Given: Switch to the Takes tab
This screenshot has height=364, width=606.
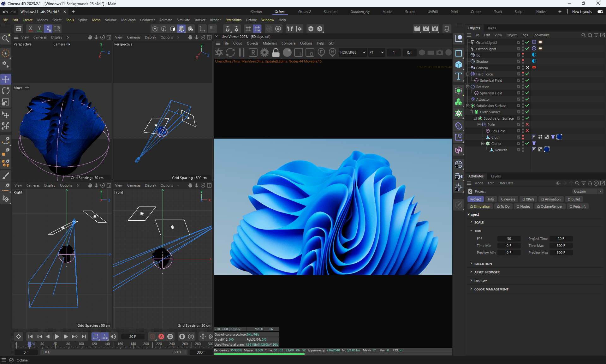Looking at the screenshot, I should 491,28.
